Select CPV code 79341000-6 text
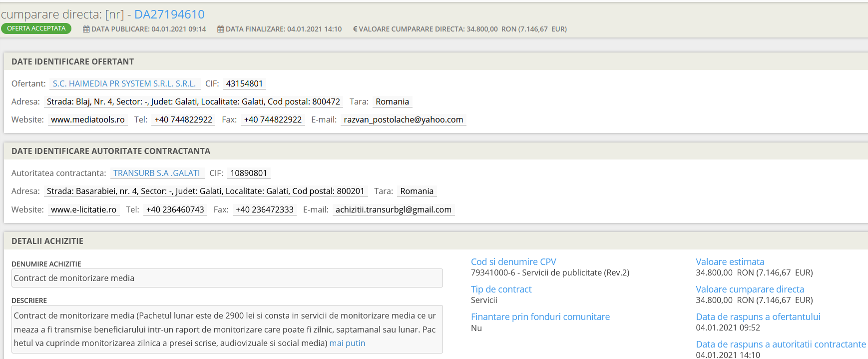 click(550, 272)
